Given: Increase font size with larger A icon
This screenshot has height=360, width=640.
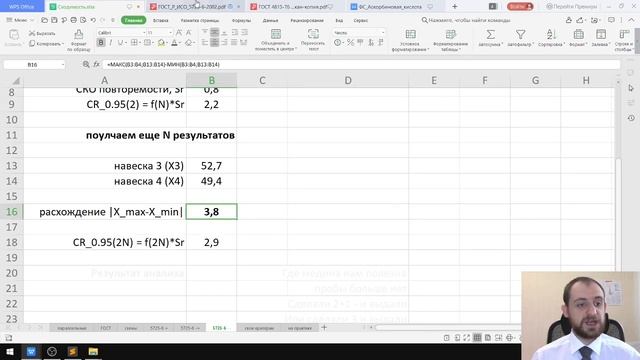Looking at the screenshot, I should point(179,33).
